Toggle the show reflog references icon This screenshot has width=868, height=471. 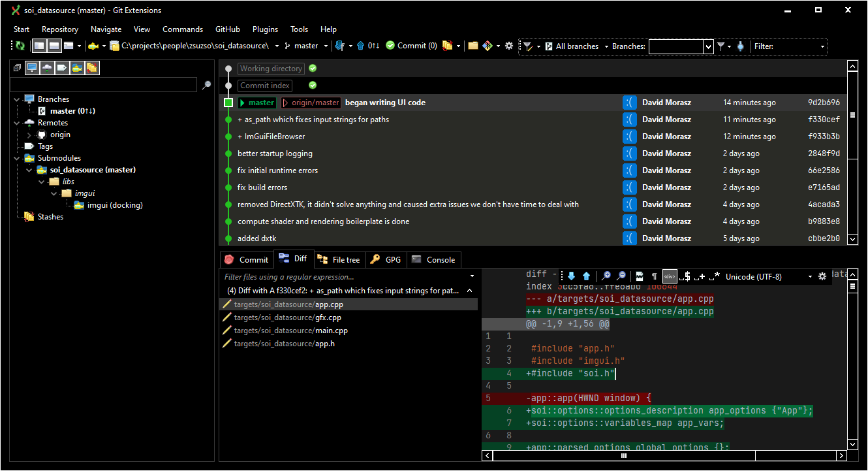[740, 46]
